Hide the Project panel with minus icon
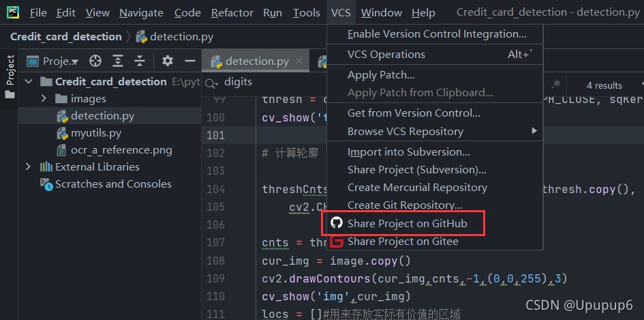The width and height of the screenshot is (644, 320). [x=190, y=61]
